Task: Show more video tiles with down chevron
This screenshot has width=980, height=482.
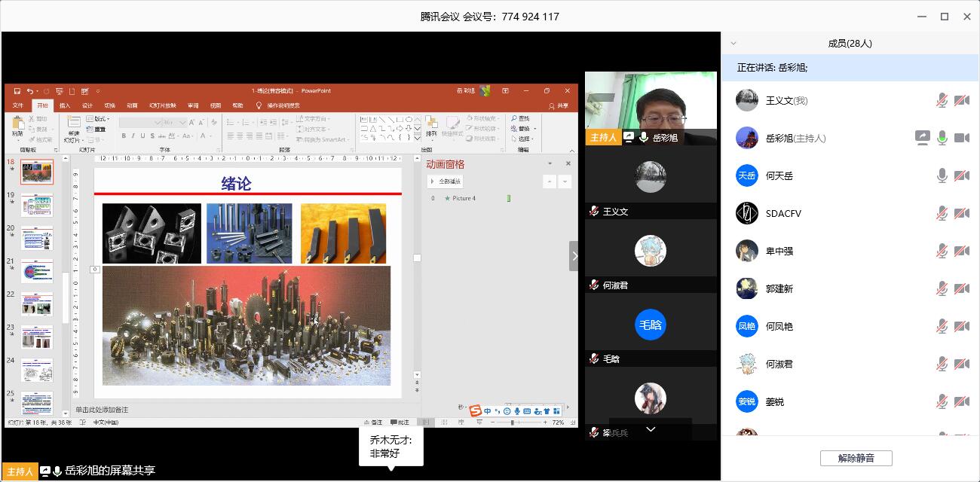Action: click(651, 429)
